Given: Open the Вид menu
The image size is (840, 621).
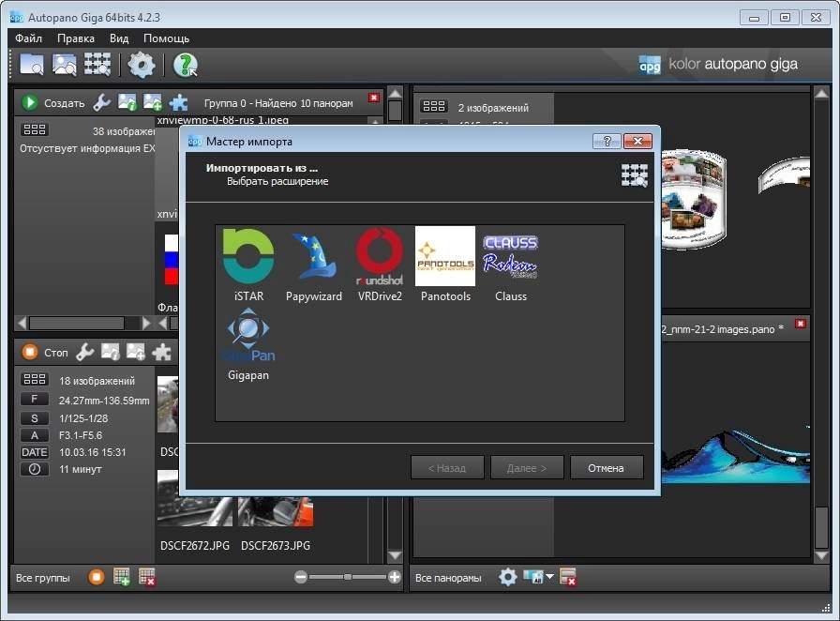Looking at the screenshot, I should tap(119, 38).
